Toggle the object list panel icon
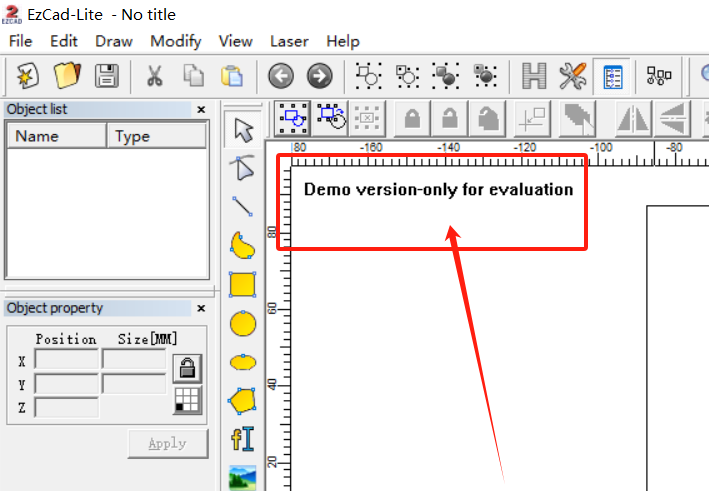 613,76
